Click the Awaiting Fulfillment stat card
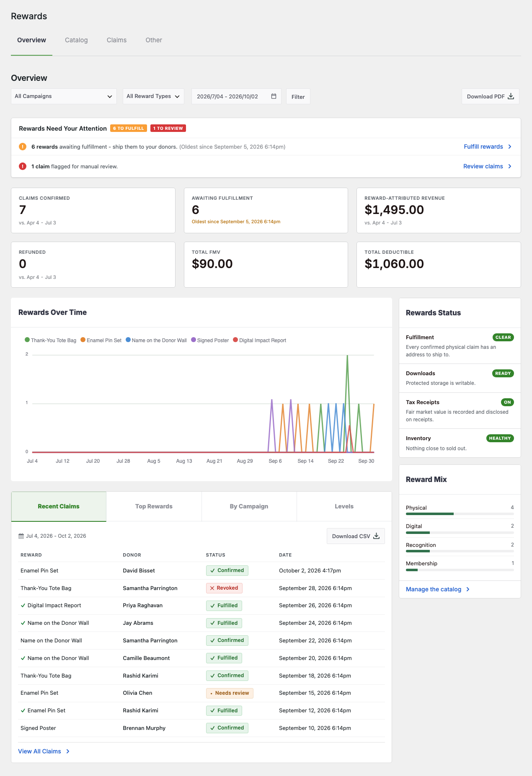The image size is (532, 776). tap(266, 210)
